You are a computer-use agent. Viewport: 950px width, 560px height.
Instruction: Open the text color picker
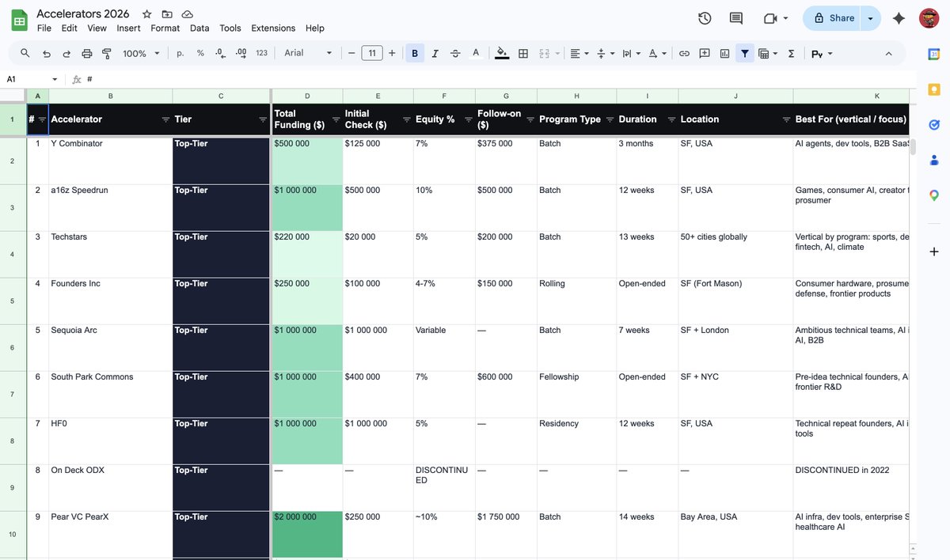pos(475,53)
